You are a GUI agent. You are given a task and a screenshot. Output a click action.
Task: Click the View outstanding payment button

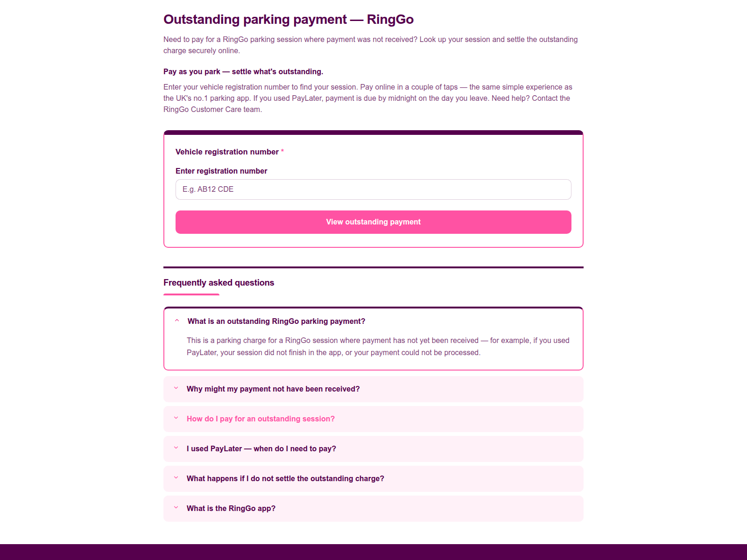(x=373, y=222)
